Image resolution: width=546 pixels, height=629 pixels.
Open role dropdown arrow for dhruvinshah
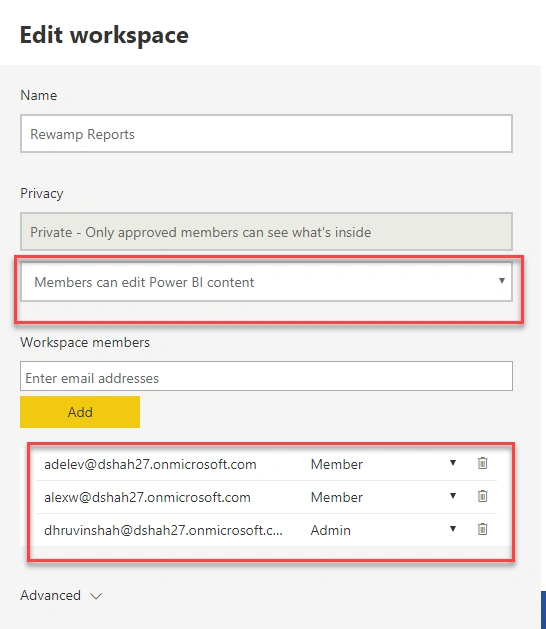click(453, 529)
